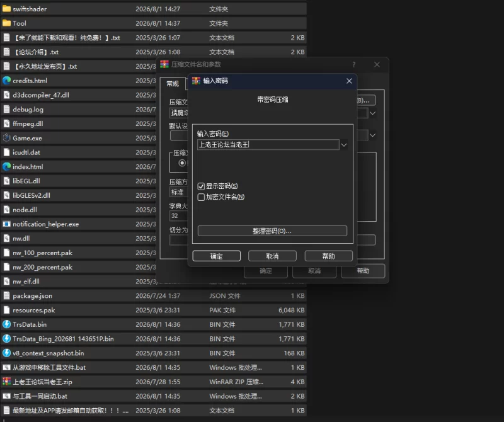This screenshot has width=504, height=422.
Task: Click the d3dcompiler_47.dll file icon
Action: pos(6,95)
